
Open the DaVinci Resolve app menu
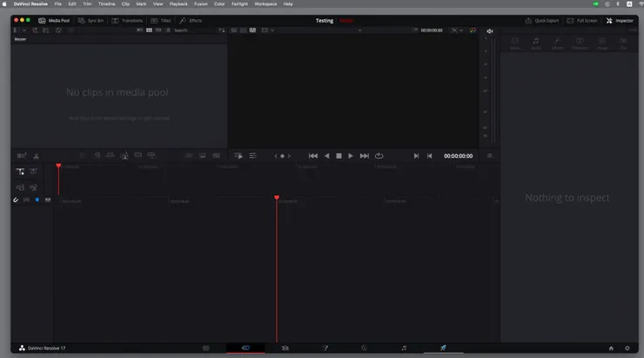[30, 4]
